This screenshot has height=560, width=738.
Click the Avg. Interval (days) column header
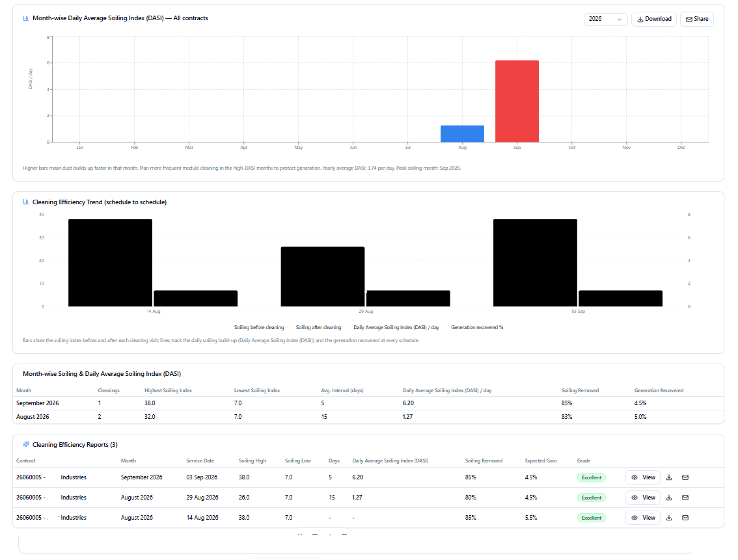click(342, 390)
